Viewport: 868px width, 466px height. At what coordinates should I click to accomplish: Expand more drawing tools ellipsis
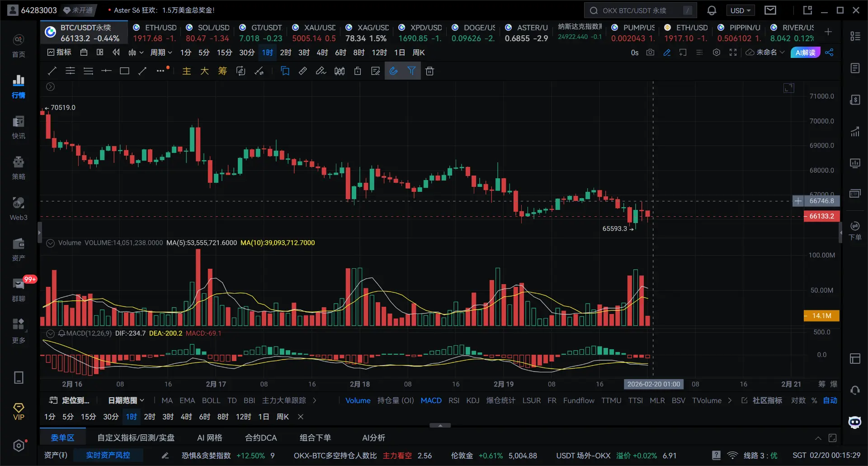pyautogui.click(x=161, y=71)
